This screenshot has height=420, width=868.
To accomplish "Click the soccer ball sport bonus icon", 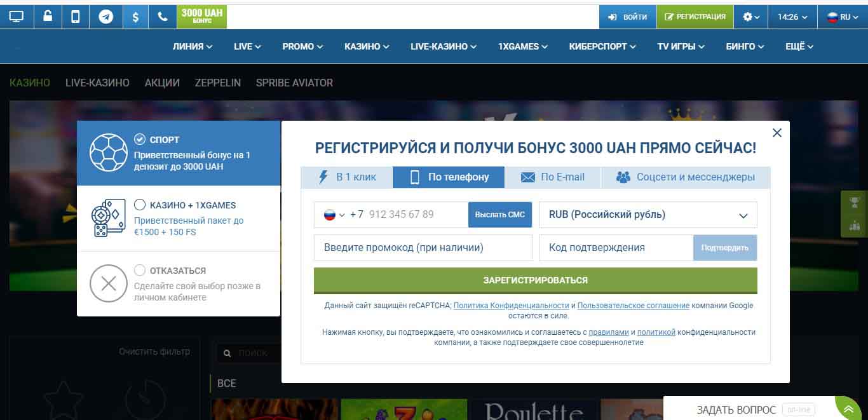I will tap(109, 152).
